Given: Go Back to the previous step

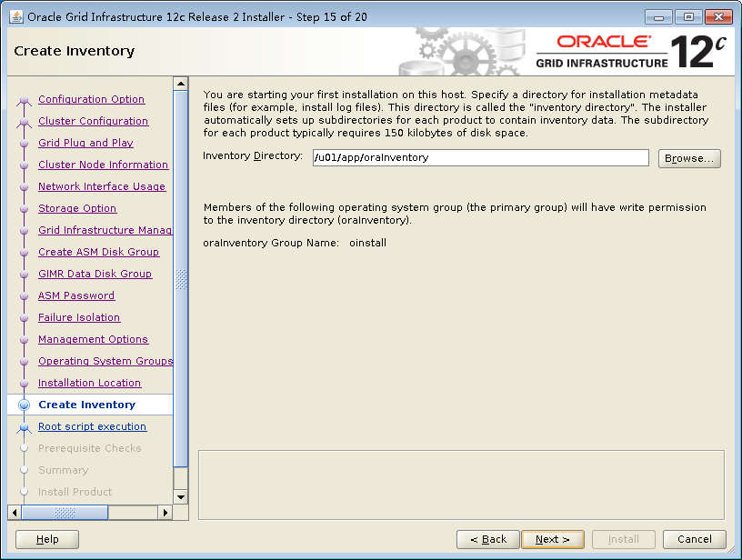Looking at the screenshot, I should [488, 539].
